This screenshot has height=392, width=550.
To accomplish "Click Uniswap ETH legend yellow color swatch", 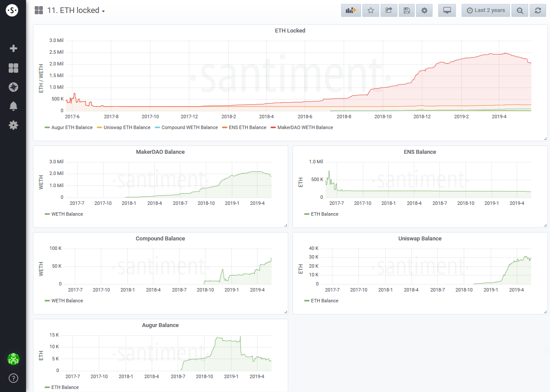I will point(99,127).
